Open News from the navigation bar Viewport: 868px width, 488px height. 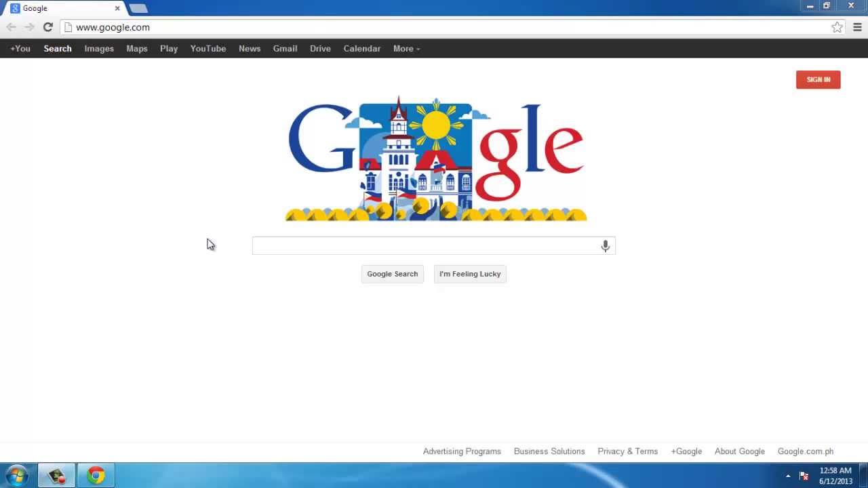click(250, 48)
